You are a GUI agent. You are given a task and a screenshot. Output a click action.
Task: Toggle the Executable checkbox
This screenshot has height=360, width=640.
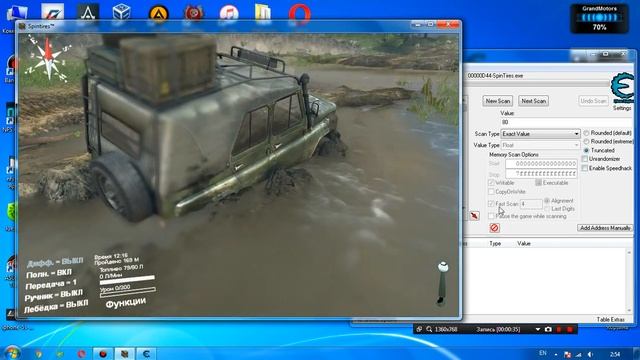pyautogui.click(x=538, y=182)
